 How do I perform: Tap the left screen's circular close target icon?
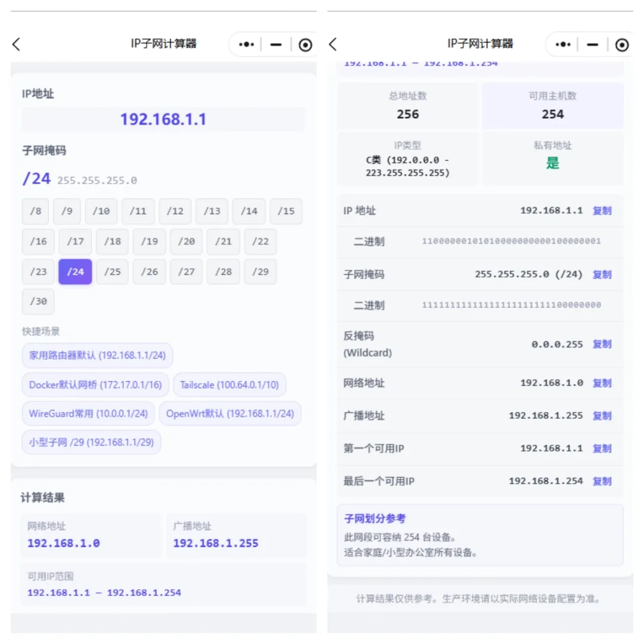click(x=305, y=45)
